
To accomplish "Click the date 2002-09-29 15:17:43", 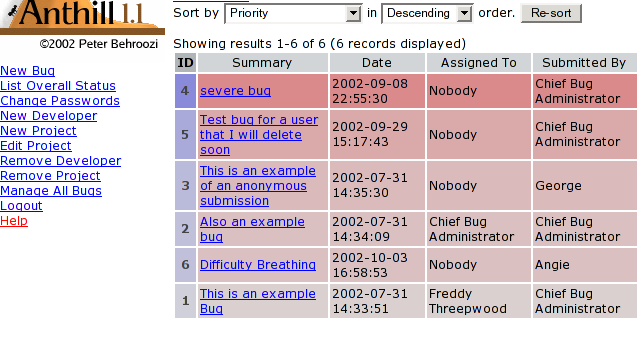I will point(370,134).
